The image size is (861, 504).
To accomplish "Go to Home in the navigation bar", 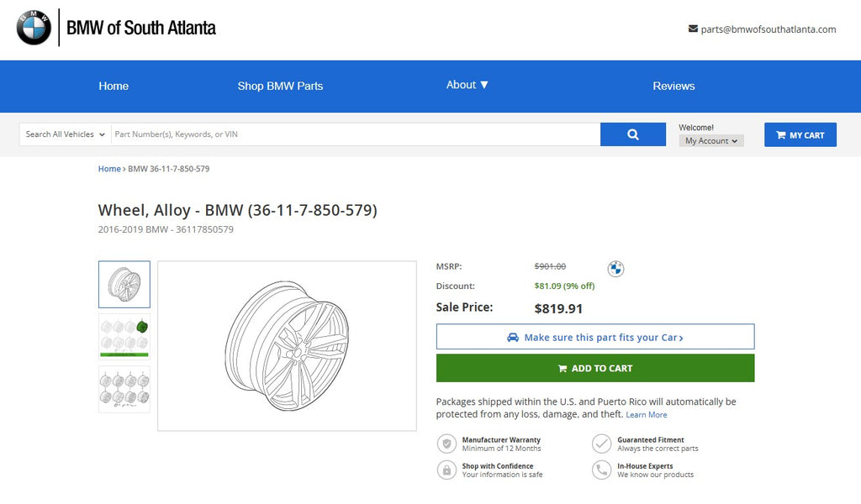I will click(114, 87).
